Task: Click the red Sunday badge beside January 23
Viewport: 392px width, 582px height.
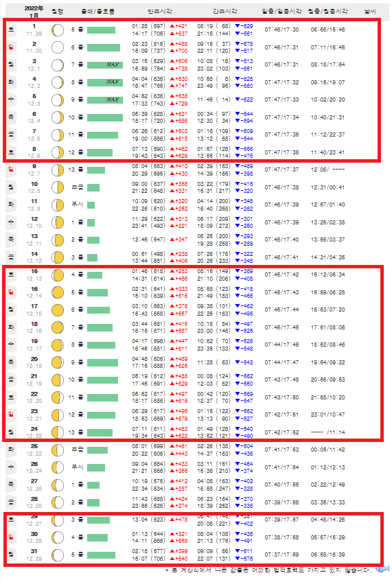Action: coord(11,415)
